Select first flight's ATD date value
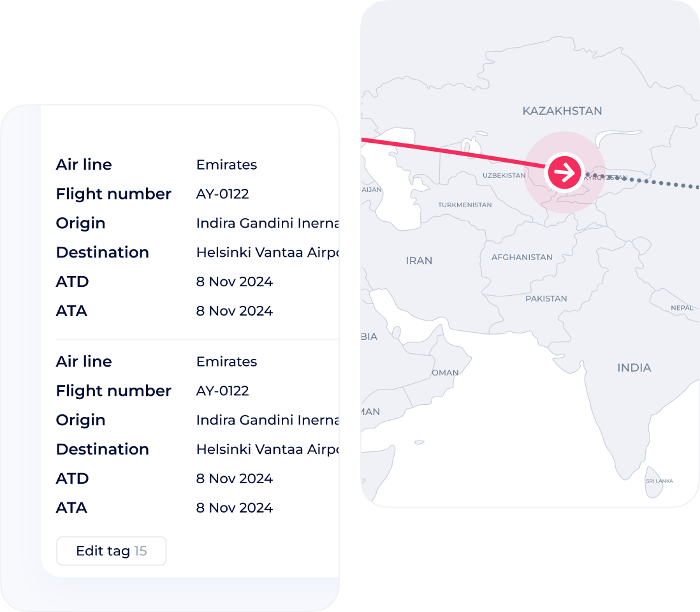700x612 pixels. 235,282
